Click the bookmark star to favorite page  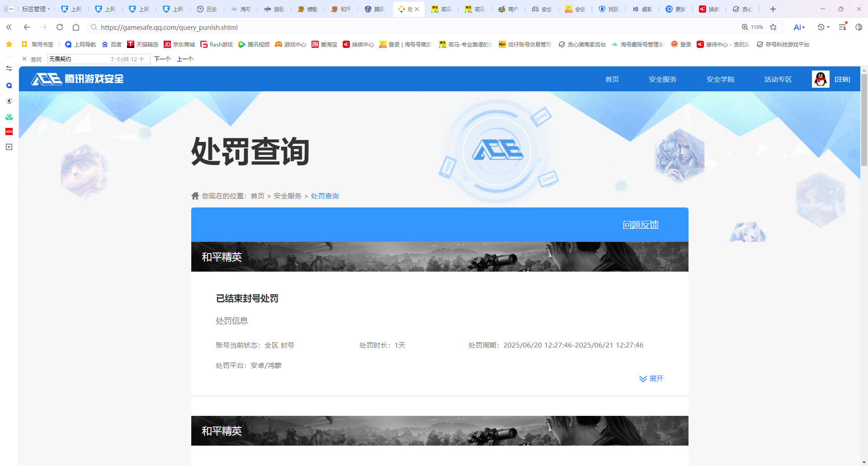tap(774, 27)
